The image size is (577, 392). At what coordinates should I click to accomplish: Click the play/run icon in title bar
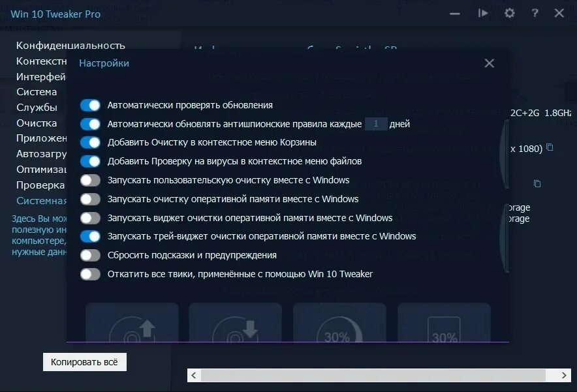[x=483, y=14]
